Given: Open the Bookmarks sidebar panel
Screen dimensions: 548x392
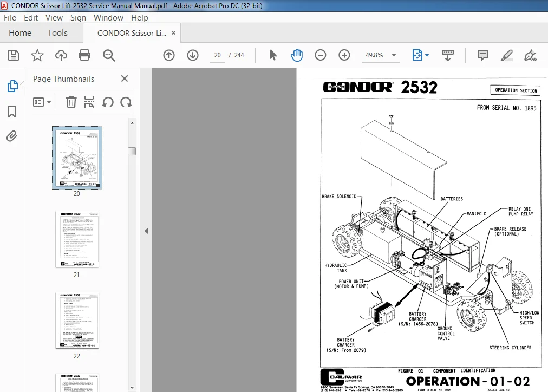Looking at the screenshot, I should (12, 112).
